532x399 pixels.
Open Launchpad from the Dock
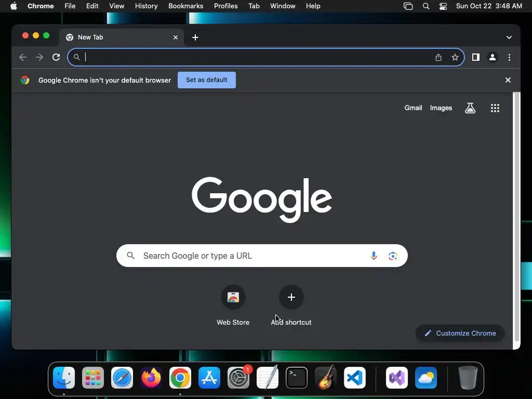(93, 378)
